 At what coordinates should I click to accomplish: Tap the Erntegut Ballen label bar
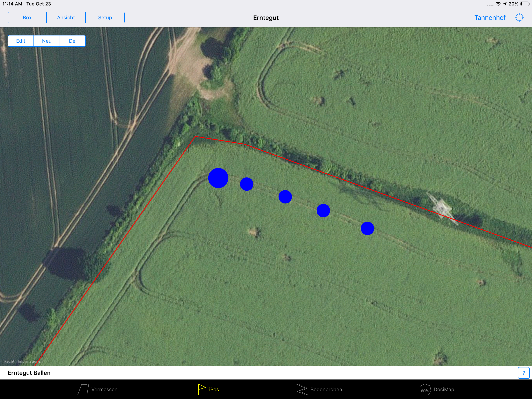coord(29,373)
